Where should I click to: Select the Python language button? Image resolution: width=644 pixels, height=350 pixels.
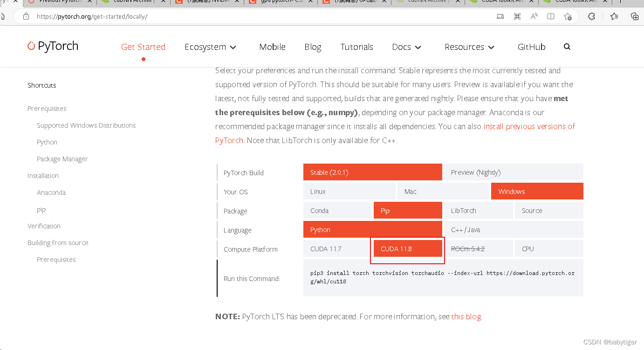pos(373,229)
